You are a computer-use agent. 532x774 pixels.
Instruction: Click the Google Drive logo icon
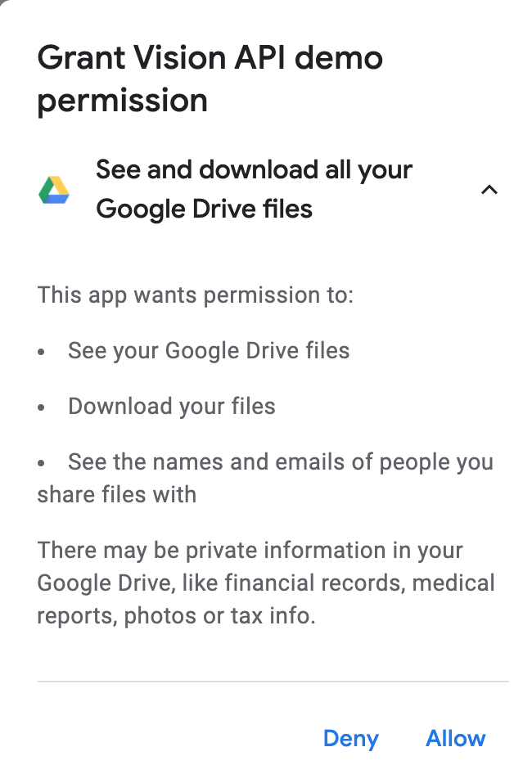coord(54,190)
